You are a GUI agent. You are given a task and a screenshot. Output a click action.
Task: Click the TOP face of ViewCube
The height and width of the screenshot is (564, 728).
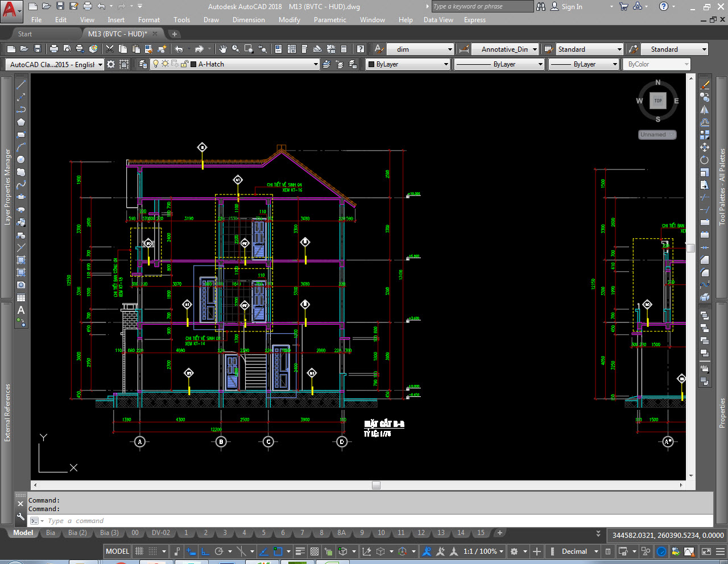(x=658, y=101)
